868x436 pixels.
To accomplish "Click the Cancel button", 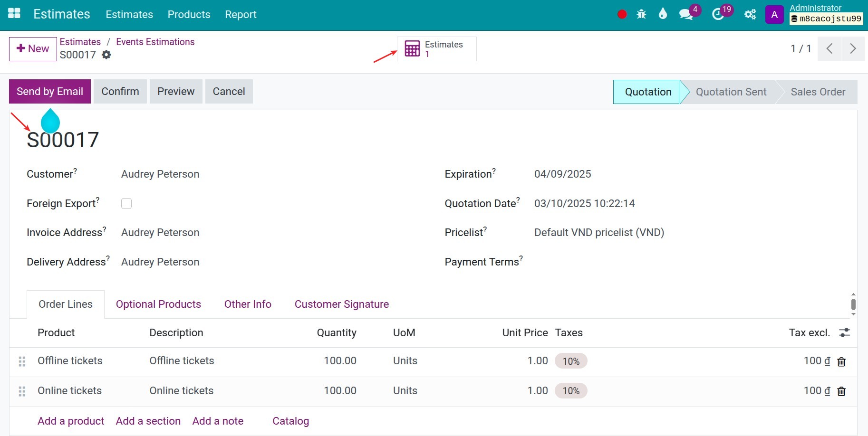I will coord(229,91).
